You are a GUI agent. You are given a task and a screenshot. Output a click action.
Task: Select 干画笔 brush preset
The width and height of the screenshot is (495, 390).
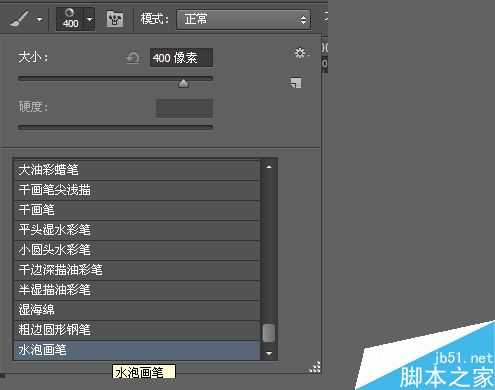tap(137, 210)
